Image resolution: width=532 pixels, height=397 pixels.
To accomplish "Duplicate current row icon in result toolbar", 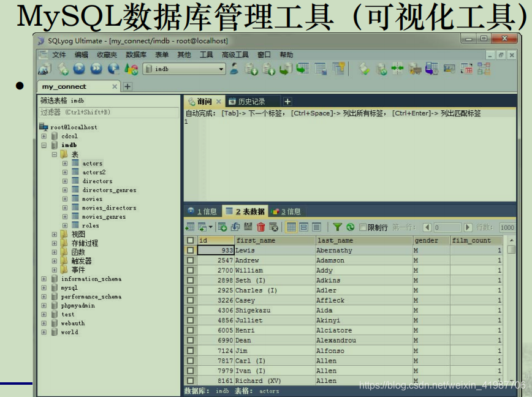I will (x=235, y=227).
